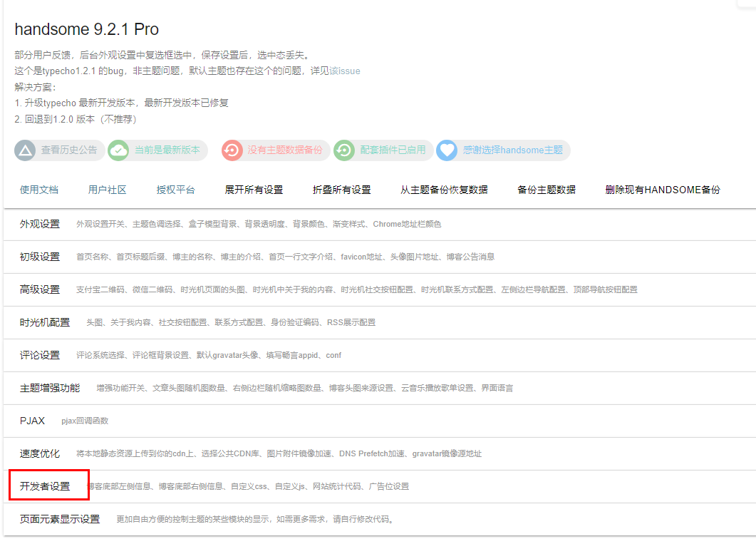Expand the 页面元素显示设置 section
The image size is (756, 539).
click(x=380, y=520)
